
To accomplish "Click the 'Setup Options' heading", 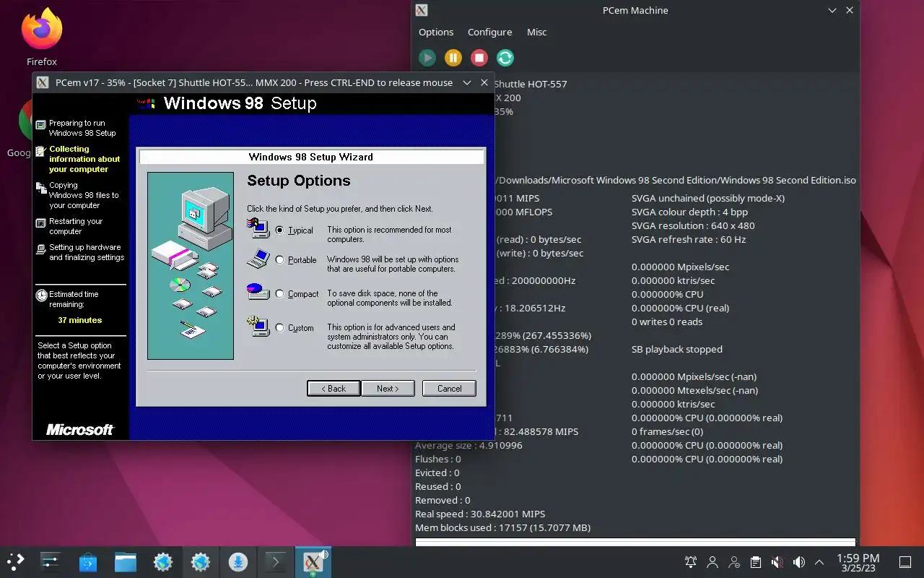I will [298, 181].
